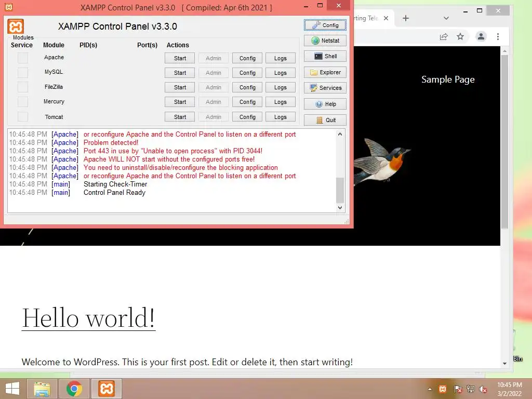The height and width of the screenshot is (399, 532).
Task: Click muted volume tray icon
Action: (x=483, y=389)
